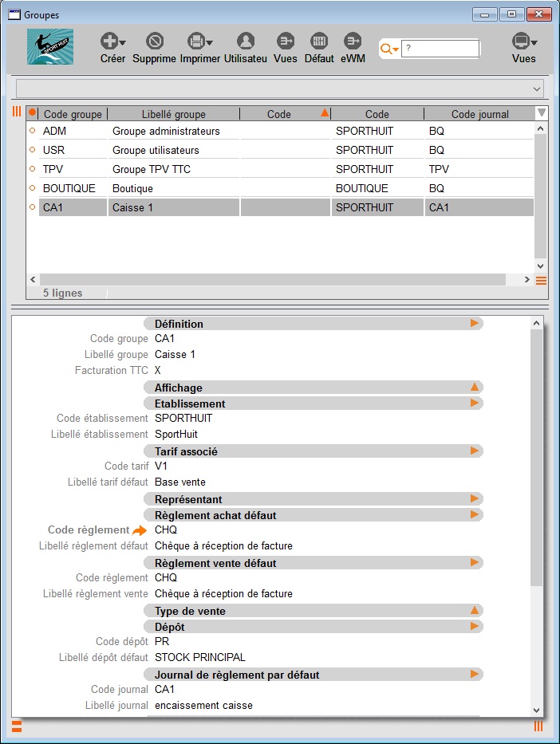The image size is (560, 744).
Task: Click the encaissement caisse journal label value
Action: coord(203,706)
